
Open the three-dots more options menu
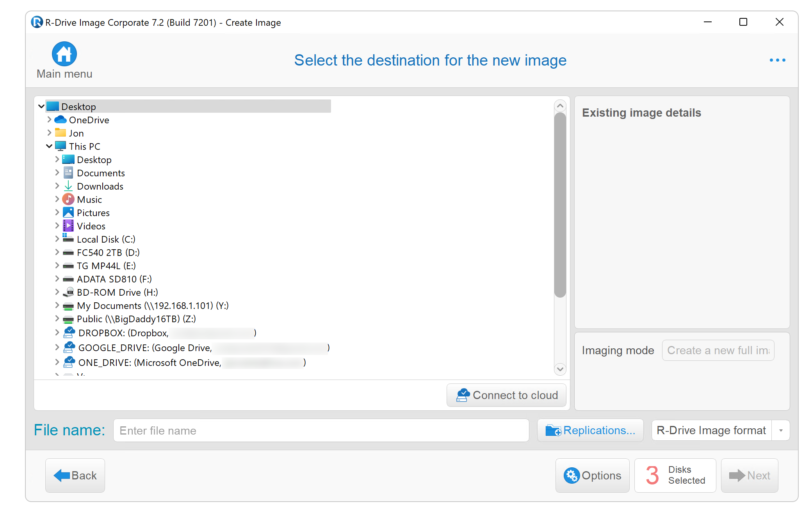click(777, 60)
